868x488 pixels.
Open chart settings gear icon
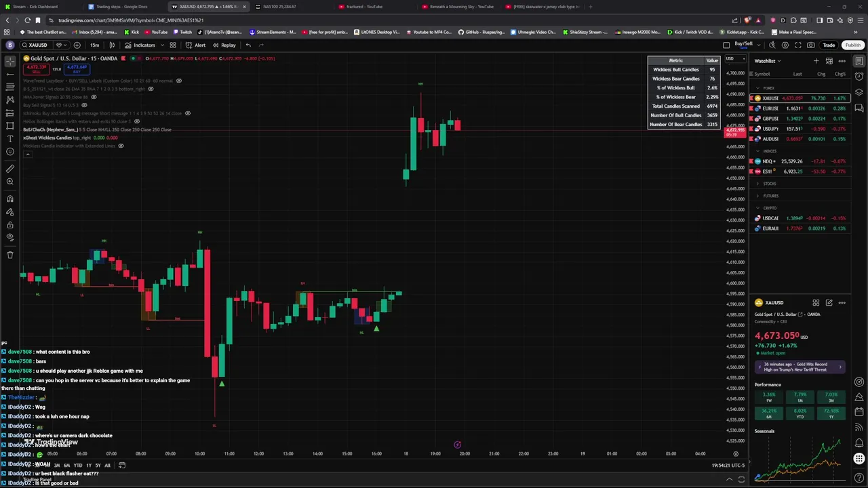pyautogui.click(x=785, y=45)
